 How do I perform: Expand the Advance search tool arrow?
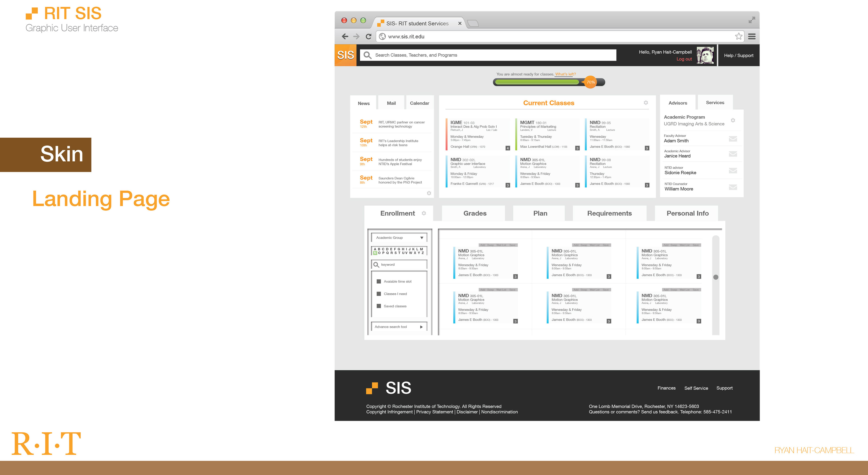tap(421, 327)
